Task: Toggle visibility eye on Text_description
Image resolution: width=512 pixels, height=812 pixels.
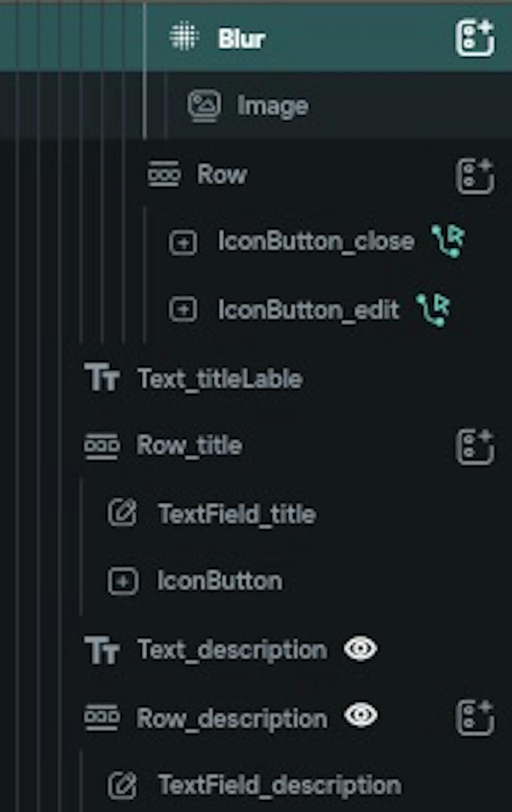Action: 361,649
